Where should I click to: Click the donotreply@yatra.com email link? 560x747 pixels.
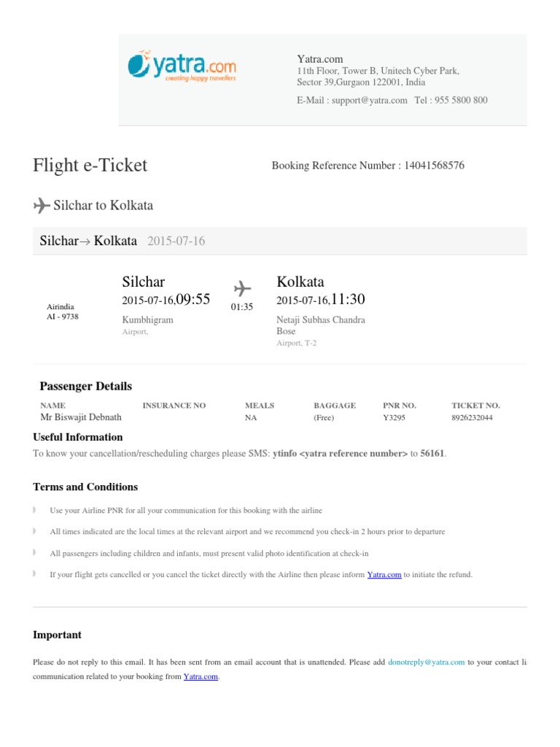tap(426, 662)
